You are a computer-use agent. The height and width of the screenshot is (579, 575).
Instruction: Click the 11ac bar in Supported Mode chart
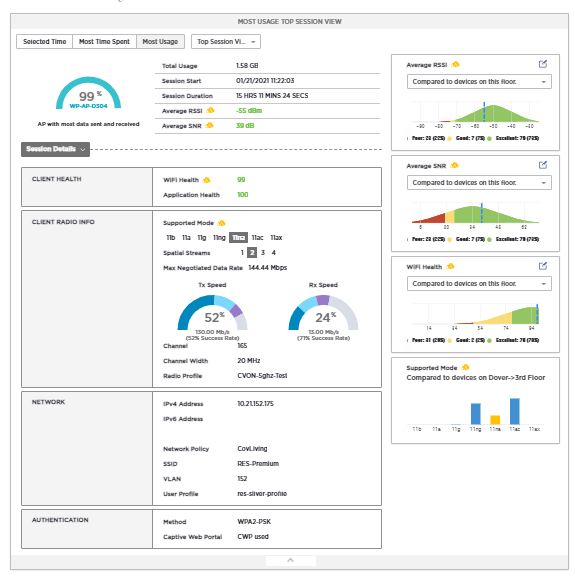(515, 411)
